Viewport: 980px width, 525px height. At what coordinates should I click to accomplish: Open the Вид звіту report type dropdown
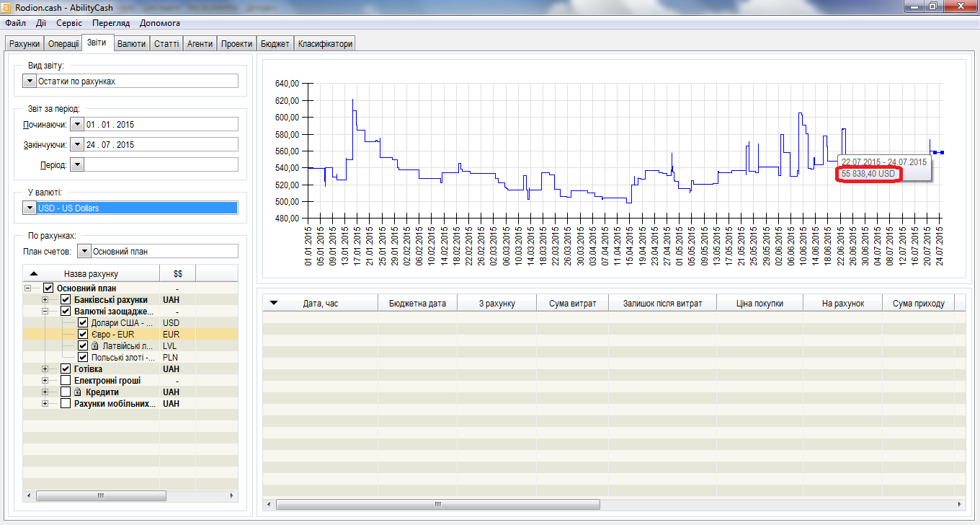(30, 81)
